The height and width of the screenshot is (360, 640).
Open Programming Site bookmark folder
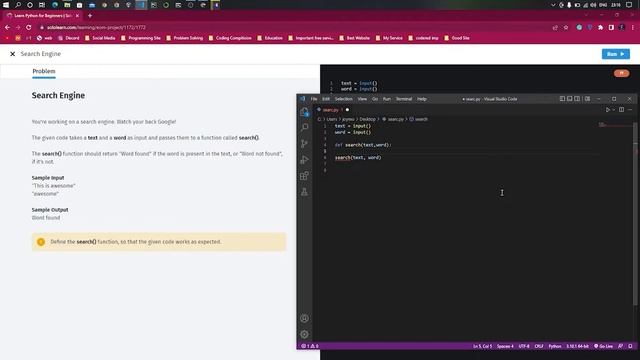[x=141, y=38]
